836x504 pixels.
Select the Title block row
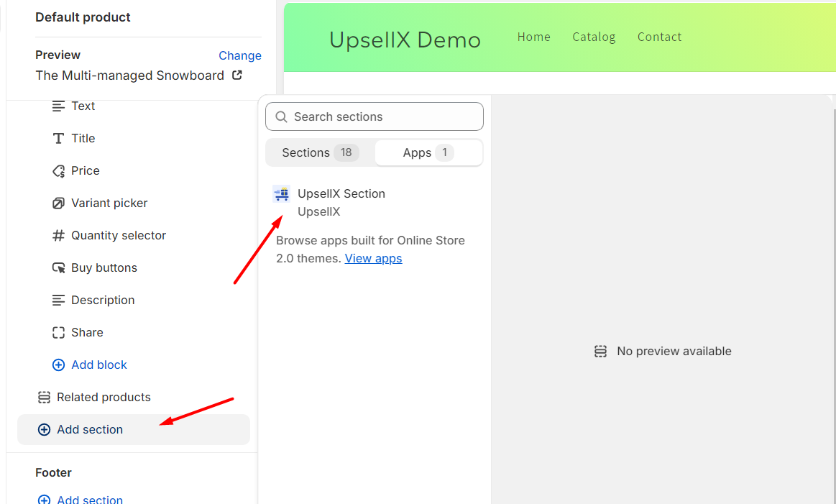[133, 139]
